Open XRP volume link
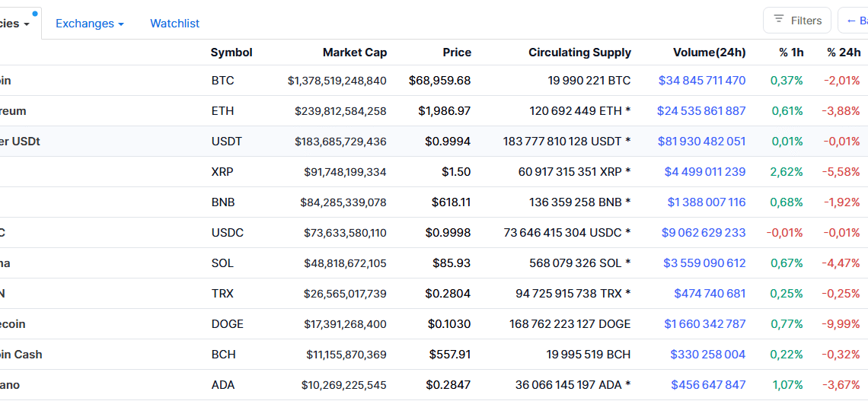The width and height of the screenshot is (868, 401). (x=705, y=172)
